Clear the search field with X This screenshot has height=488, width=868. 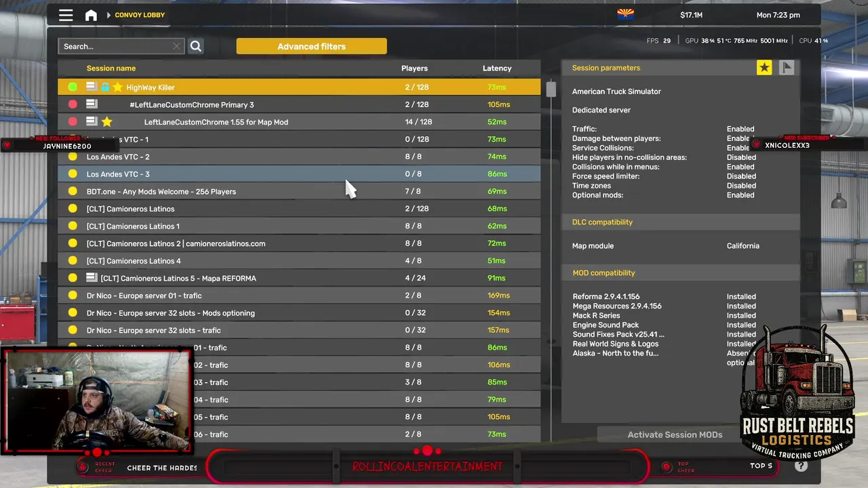[176, 46]
